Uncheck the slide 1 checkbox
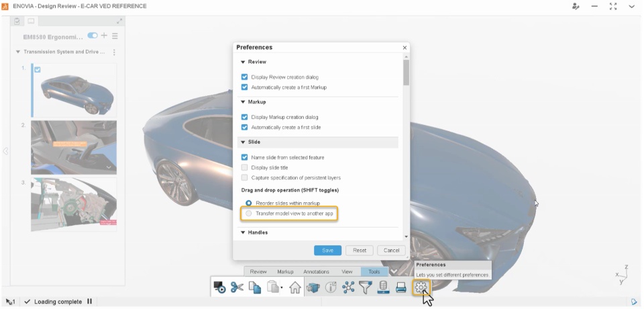644x309 pixels. click(x=38, y=70)
